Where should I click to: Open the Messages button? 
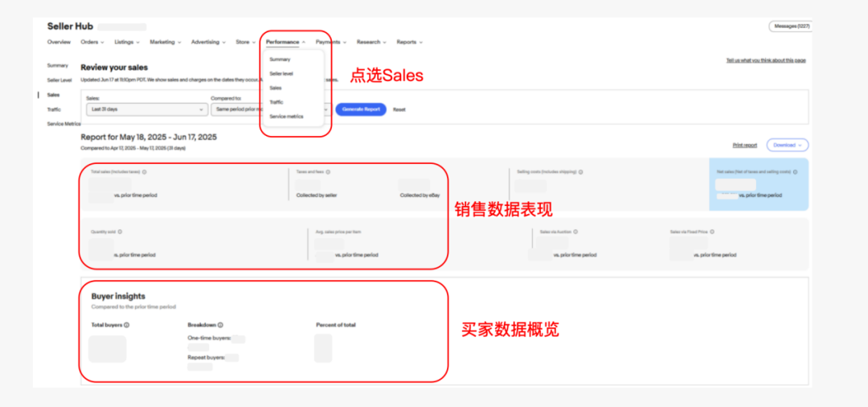[790, 26]
